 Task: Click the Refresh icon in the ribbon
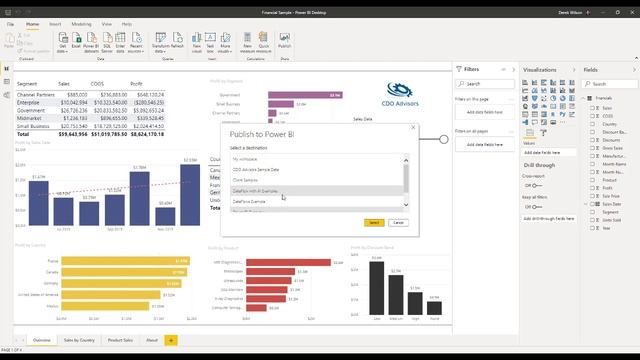click(178, 38)
